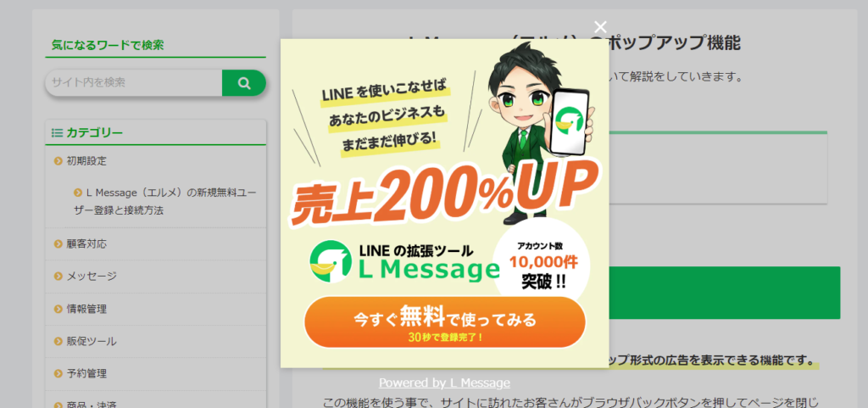Click the category list icon beside カテゴリー

[x=57, y=133]
